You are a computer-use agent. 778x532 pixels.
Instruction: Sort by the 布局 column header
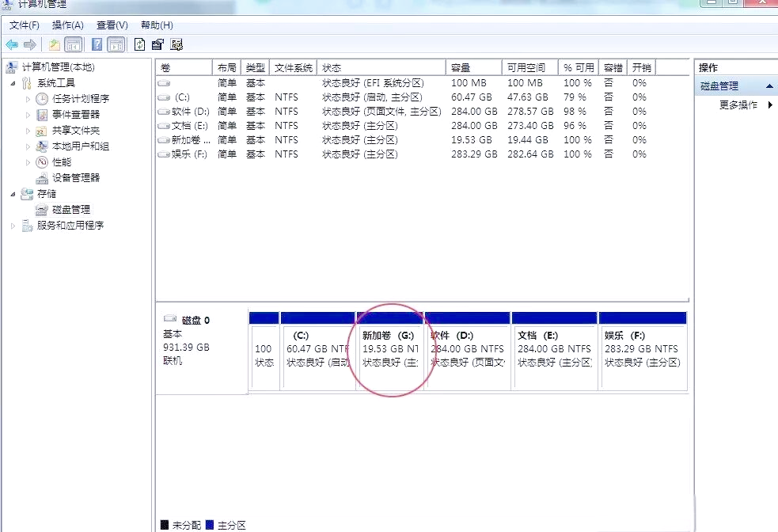[x=226, y=67]
